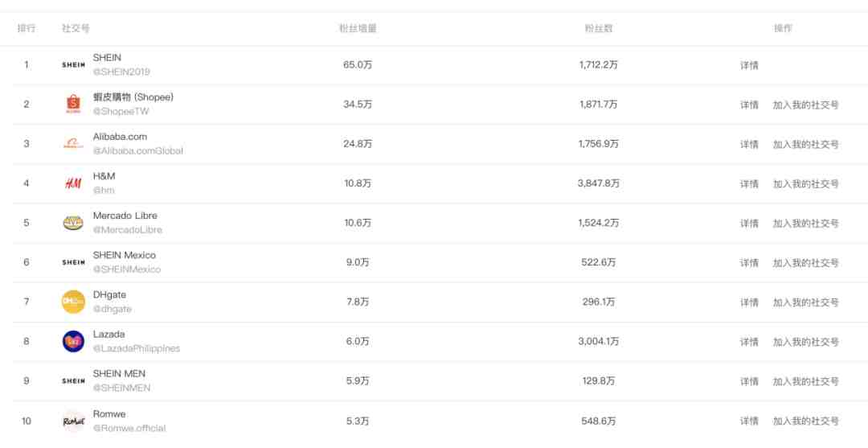Click the SHEIN MEN logo
The height and width of the screenshot is (448, 868).
(73, 381)
